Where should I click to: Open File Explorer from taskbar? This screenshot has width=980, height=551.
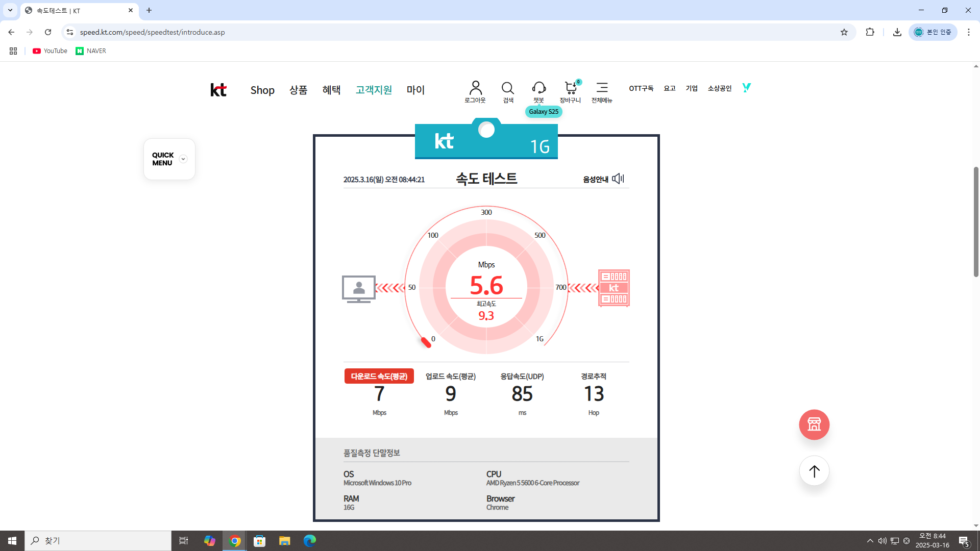coord(285,541)
